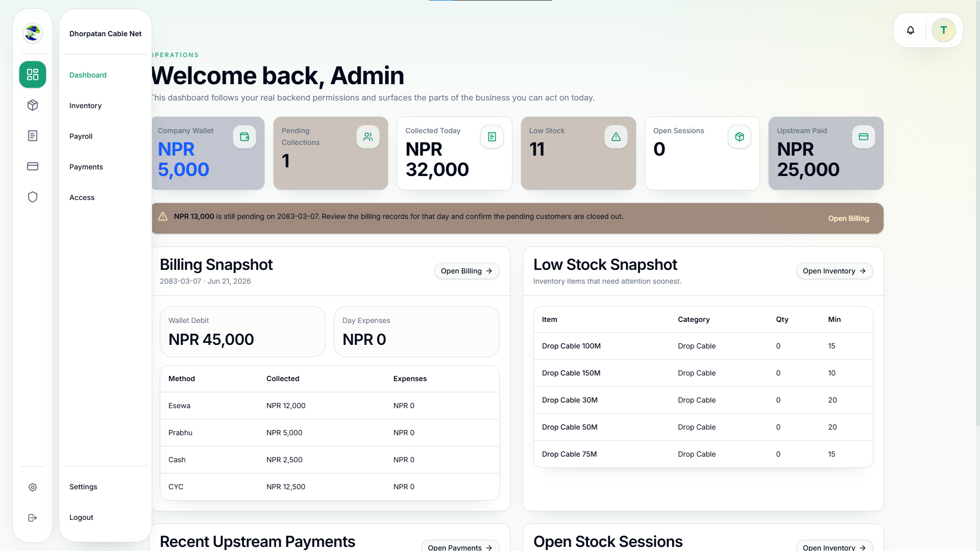This screenshot has width=980, height=551.
Task: Click the Collected column header in billing table
Action: (x=283, y=379)
